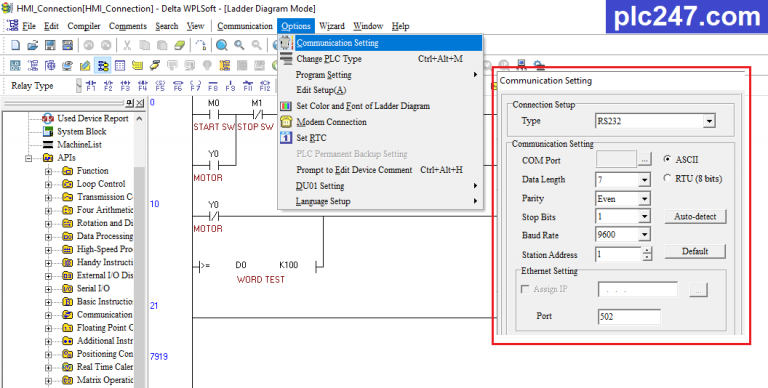The image size is (768, 388).
Task: Pin the project tree panel
Action: pos(129,103)
